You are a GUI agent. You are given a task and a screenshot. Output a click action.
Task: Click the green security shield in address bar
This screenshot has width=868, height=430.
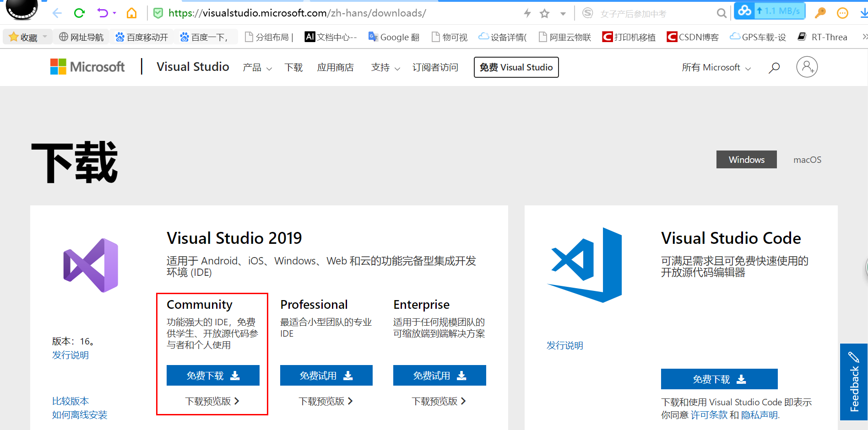tap(158, 13)
